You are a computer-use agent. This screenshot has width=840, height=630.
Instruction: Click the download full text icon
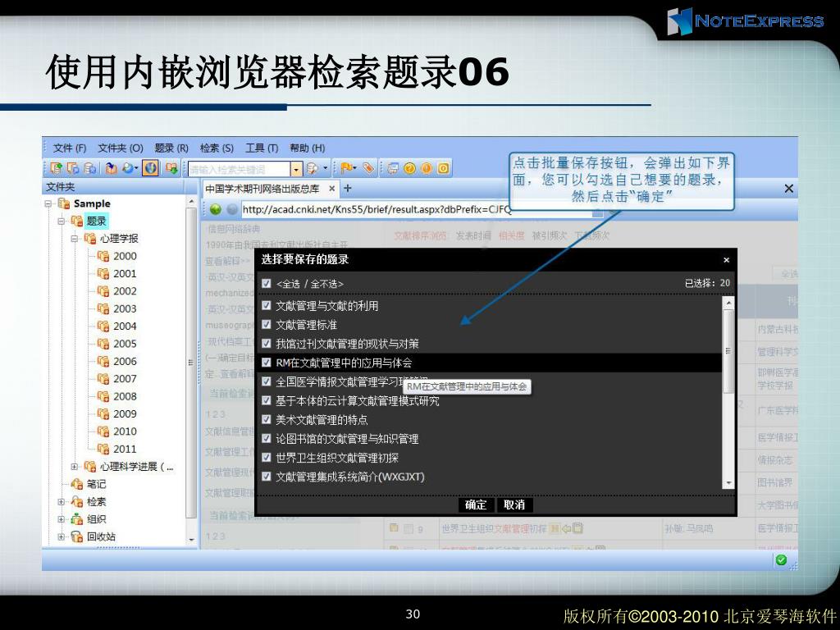coord(171,168)
